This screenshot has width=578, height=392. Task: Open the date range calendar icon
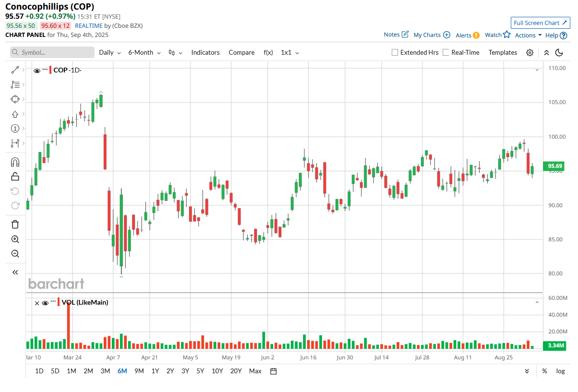click(274, 371)
